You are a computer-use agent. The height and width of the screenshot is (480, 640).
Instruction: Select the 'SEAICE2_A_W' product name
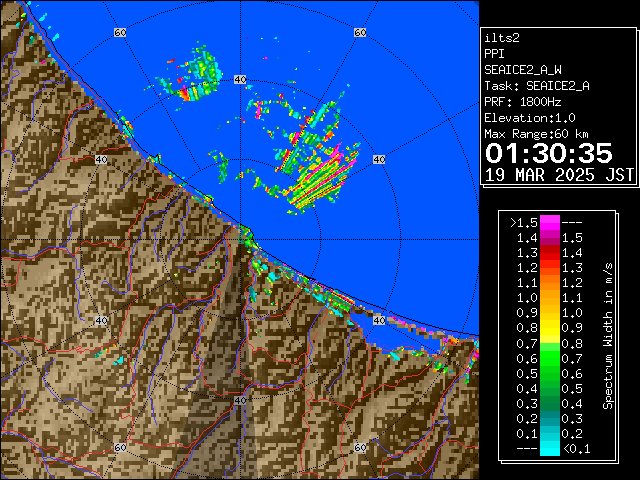[x=523, y=70]
